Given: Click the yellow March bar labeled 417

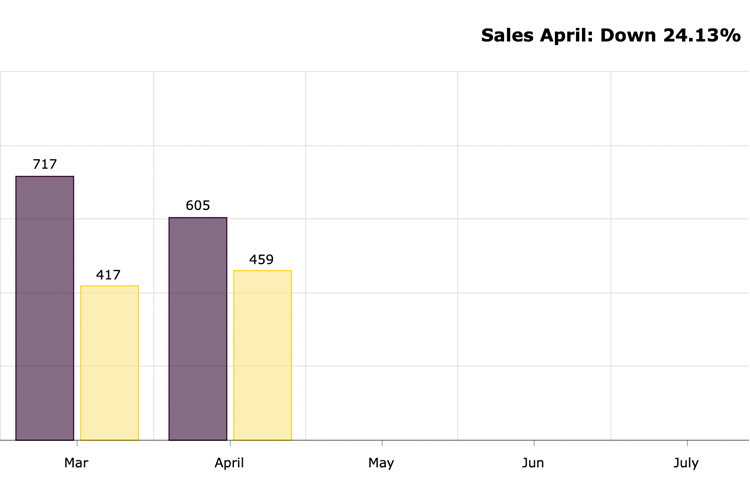Looking at the screenshot, I should 109,363.
